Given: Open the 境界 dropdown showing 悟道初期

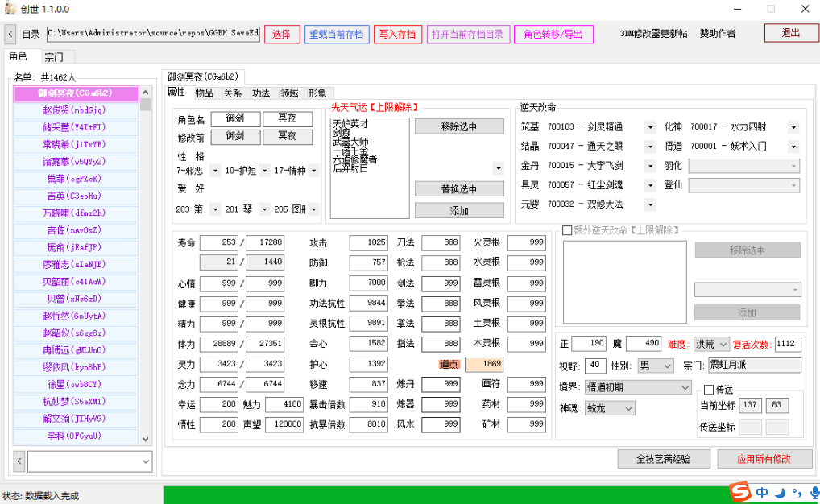Looking at the screenshot, I should [x=636, y=387].
